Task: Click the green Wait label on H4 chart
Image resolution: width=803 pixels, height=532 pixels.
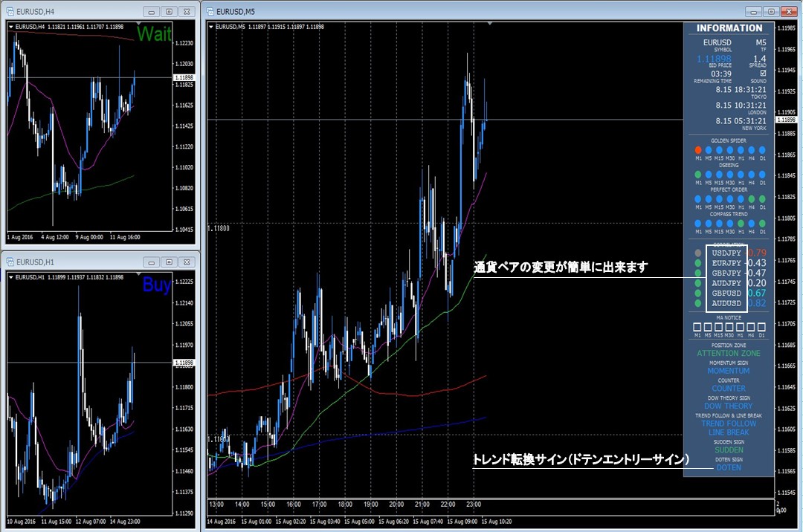Action: pyautogui.click(x=154, y=33)
